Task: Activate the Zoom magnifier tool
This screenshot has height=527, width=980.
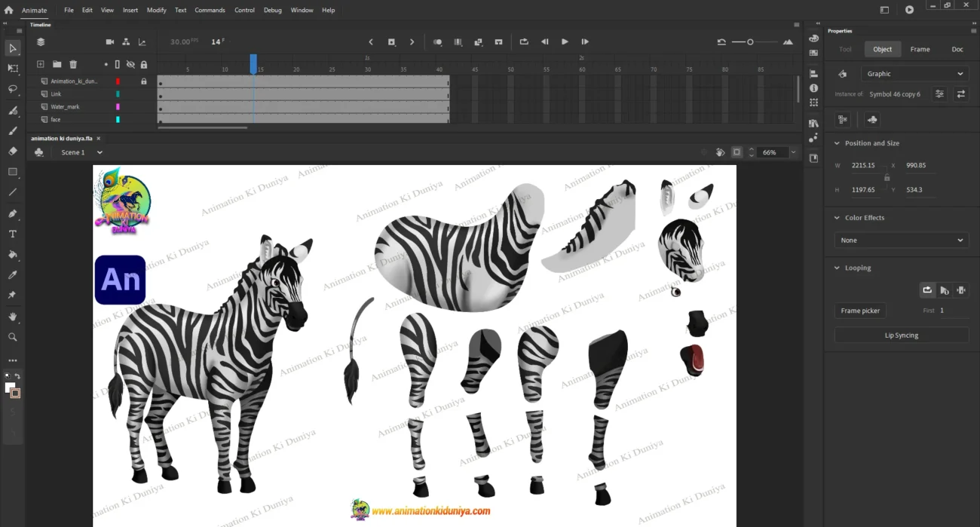Action: tap(13, 337)
